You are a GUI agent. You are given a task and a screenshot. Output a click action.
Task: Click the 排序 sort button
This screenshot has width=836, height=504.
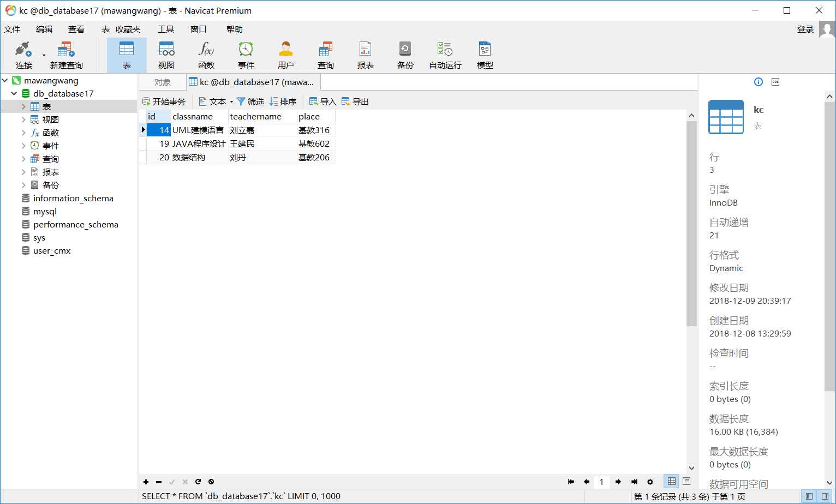(x=283, y=101)
